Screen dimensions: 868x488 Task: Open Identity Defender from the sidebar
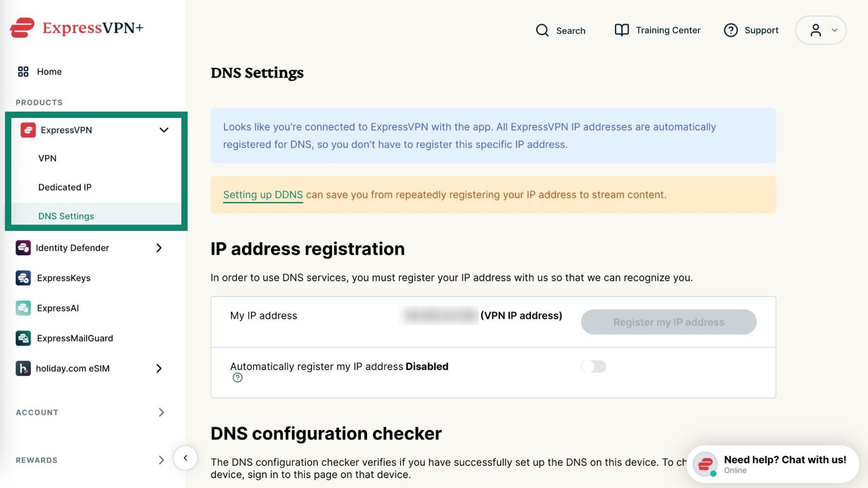click(x=72, y=248)
